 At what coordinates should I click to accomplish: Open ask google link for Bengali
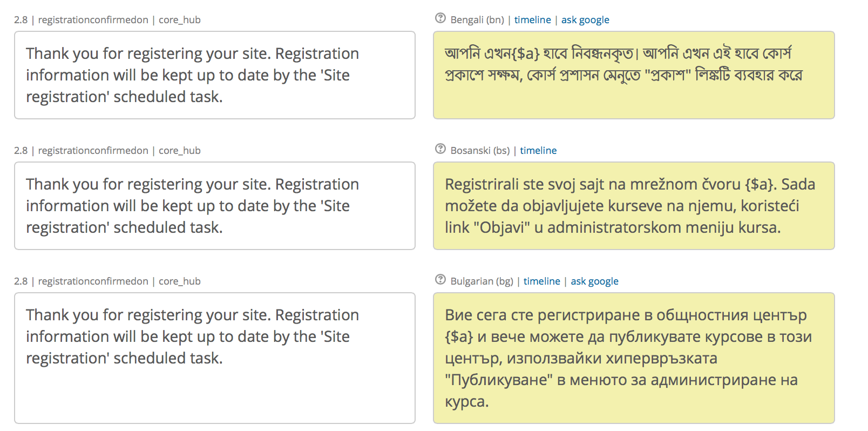click(x=585, y=20)
